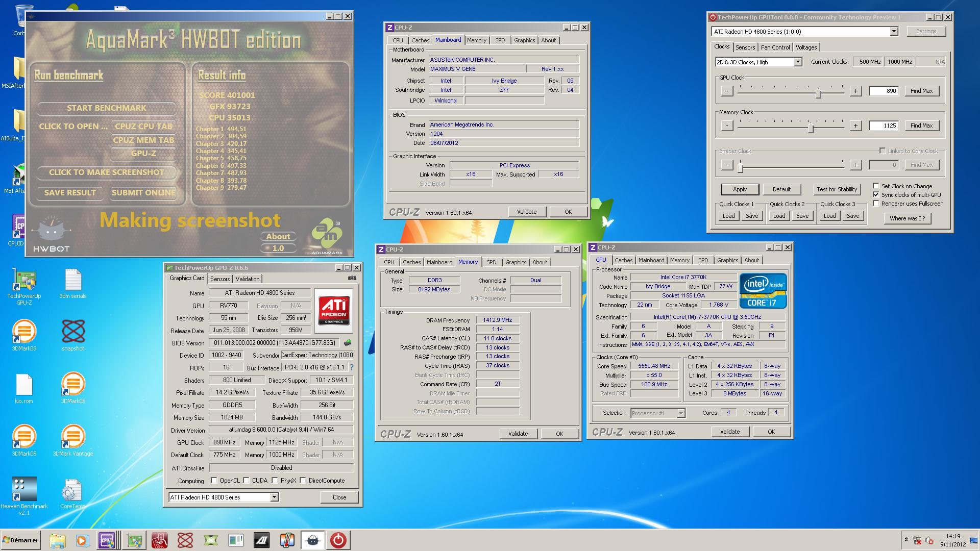Click the GPU-Z screenshot camera icon
The height and width of the screenshot is (551, 980).
click(x=352, y=278)
